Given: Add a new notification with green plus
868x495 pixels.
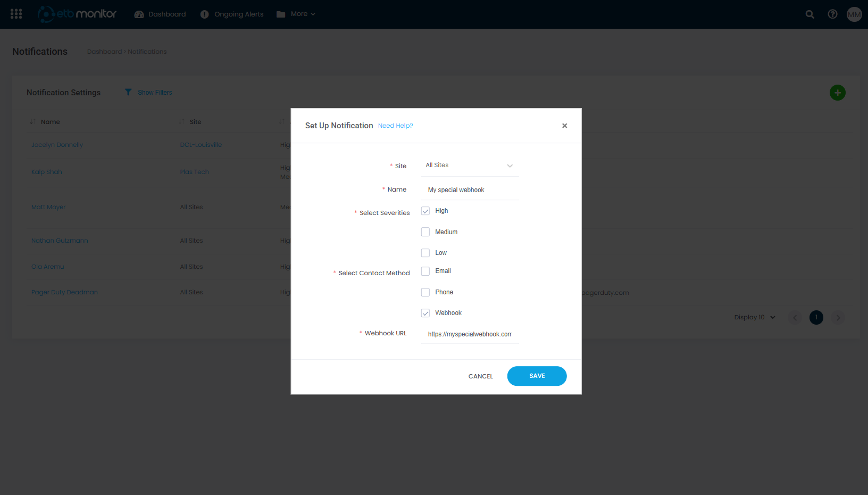Looking at the screenshot, I should tap(838, 93).
